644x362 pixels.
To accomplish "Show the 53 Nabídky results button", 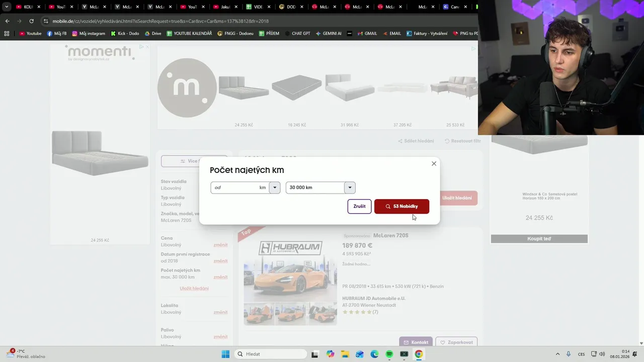I will [401, 206].
